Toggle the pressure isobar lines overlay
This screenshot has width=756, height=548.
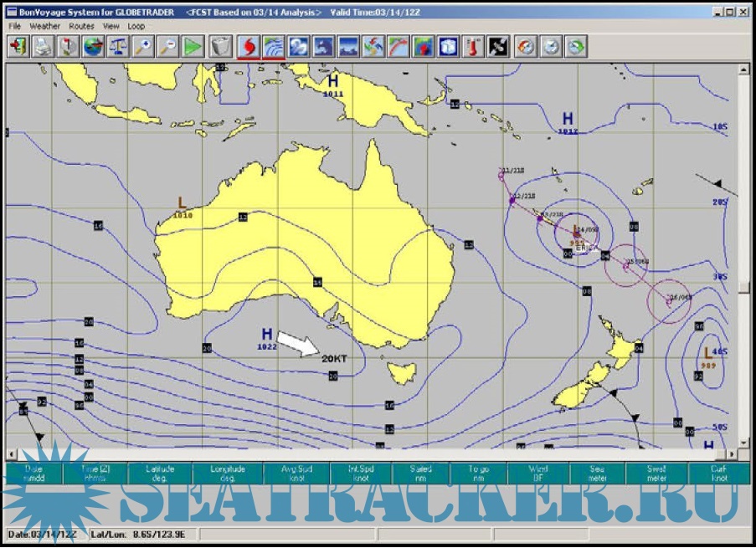tap(273, 47)
